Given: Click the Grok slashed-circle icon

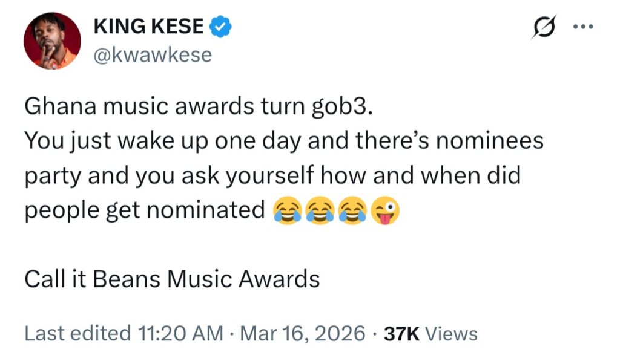Looking at the screenshot, I should pos(544,28).
